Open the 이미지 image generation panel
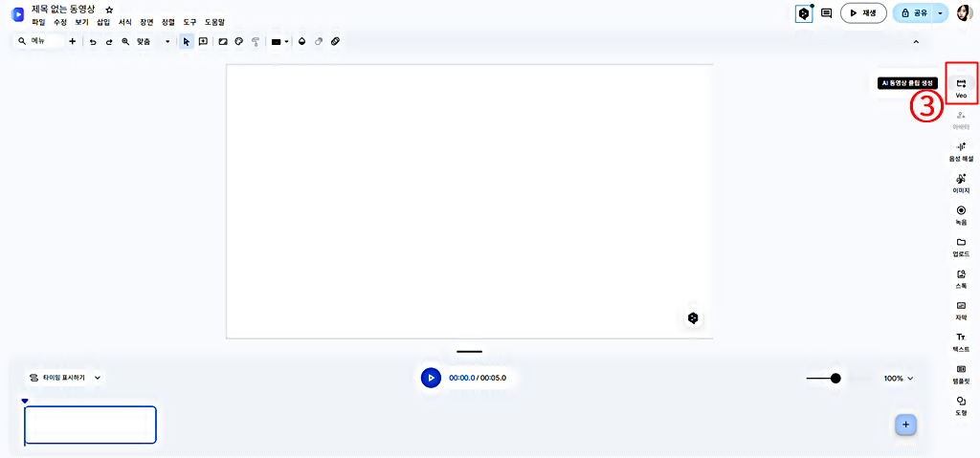 pos(961,184)
